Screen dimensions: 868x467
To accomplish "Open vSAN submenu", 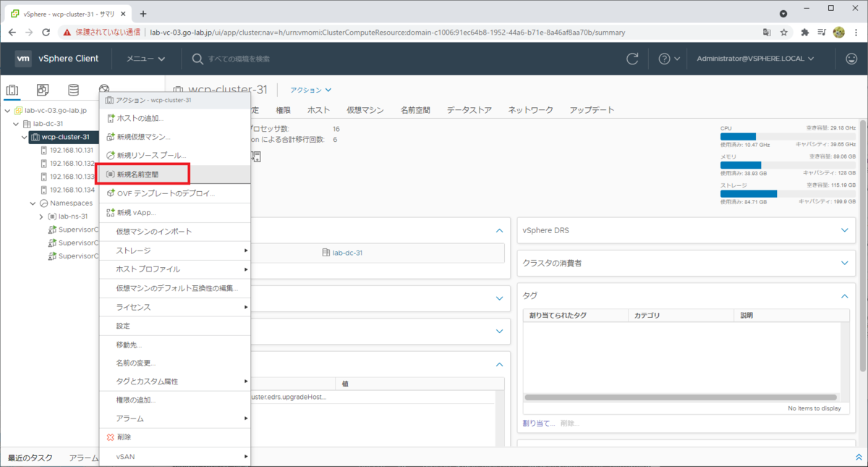I will coord(174,456).
